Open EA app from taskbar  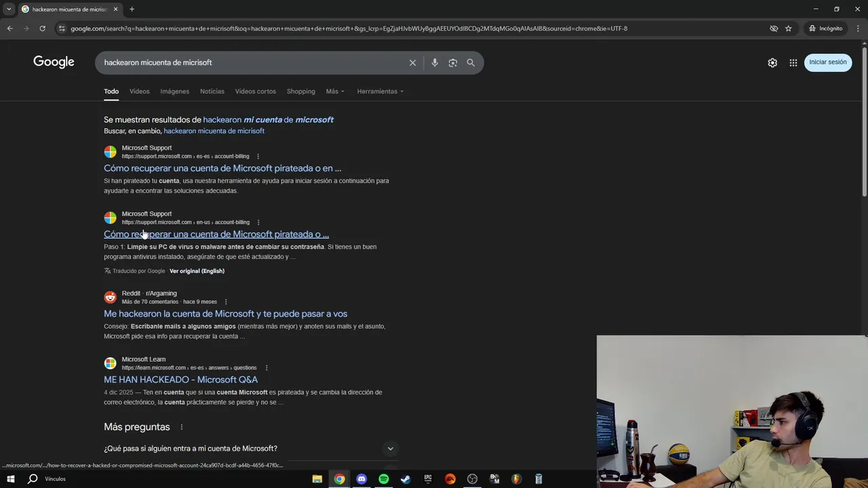click(450, 479)
